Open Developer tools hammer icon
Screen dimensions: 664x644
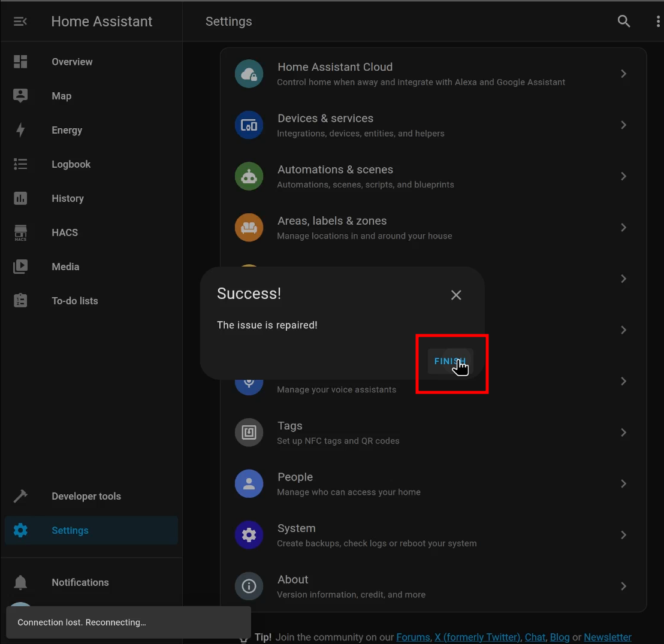(20, 496)
